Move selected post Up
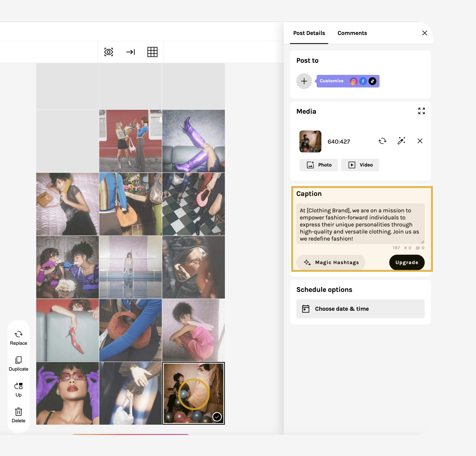The height and width of the screenshot is (456, 476). (18, 389)
